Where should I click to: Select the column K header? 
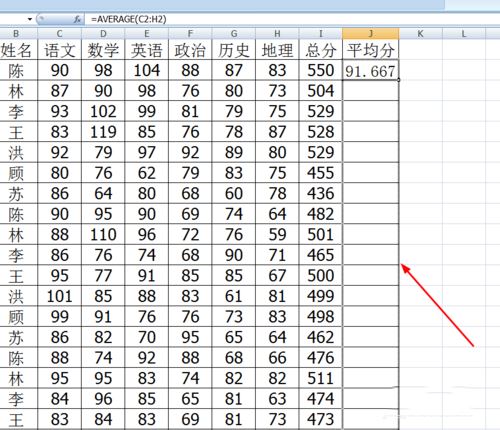[x=421, y=34]
